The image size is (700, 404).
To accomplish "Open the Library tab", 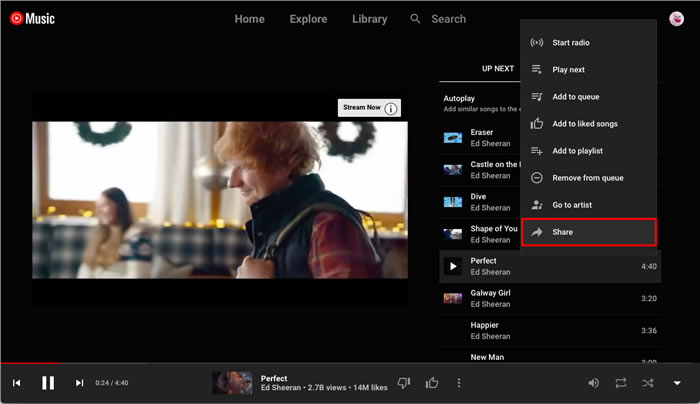I will click(370, 19).
